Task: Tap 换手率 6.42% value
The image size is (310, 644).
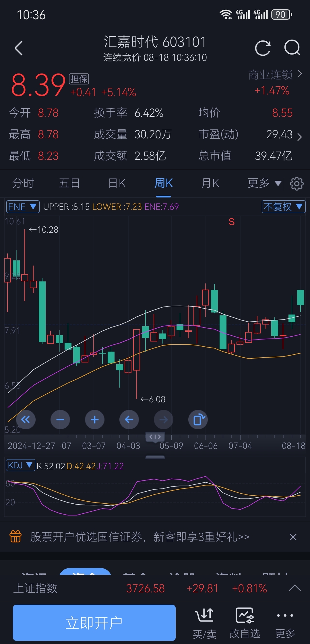Action: (149, 113)
